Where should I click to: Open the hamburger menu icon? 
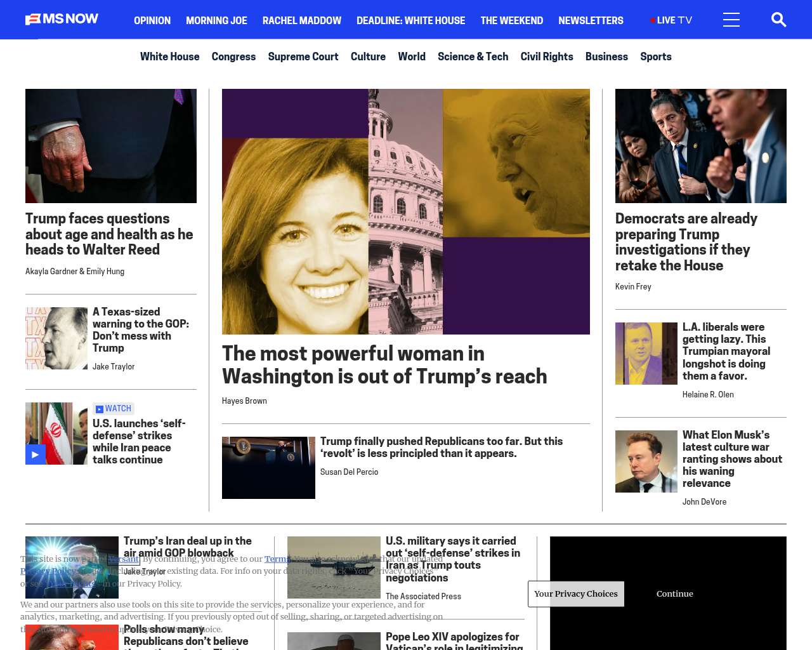point(731,20)
